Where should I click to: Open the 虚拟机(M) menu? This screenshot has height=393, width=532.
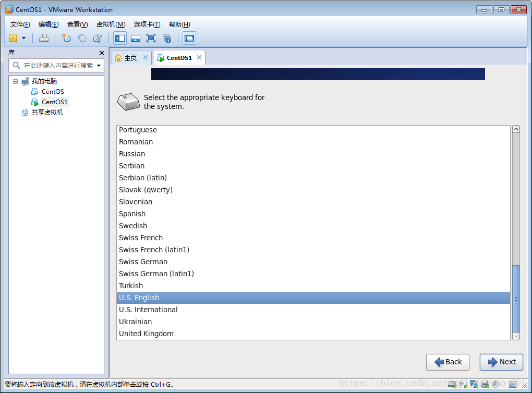tap(111, 24)
